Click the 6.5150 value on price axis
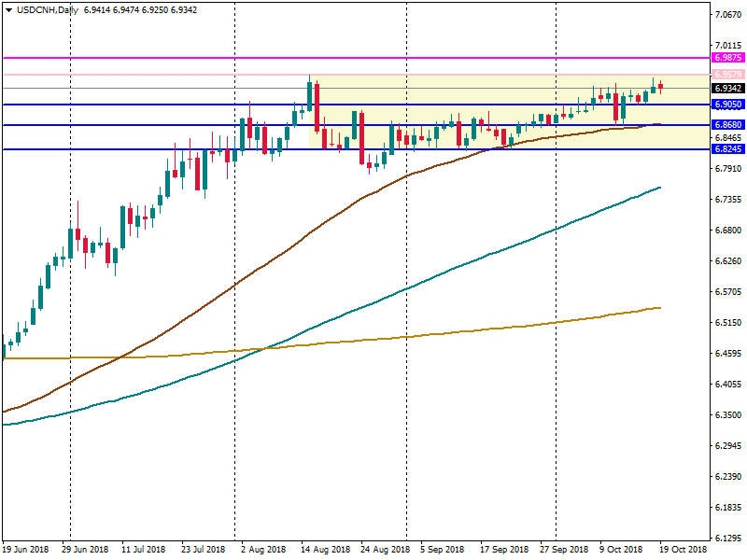This screenshot has height=560, width=747. tap(727, 323)
